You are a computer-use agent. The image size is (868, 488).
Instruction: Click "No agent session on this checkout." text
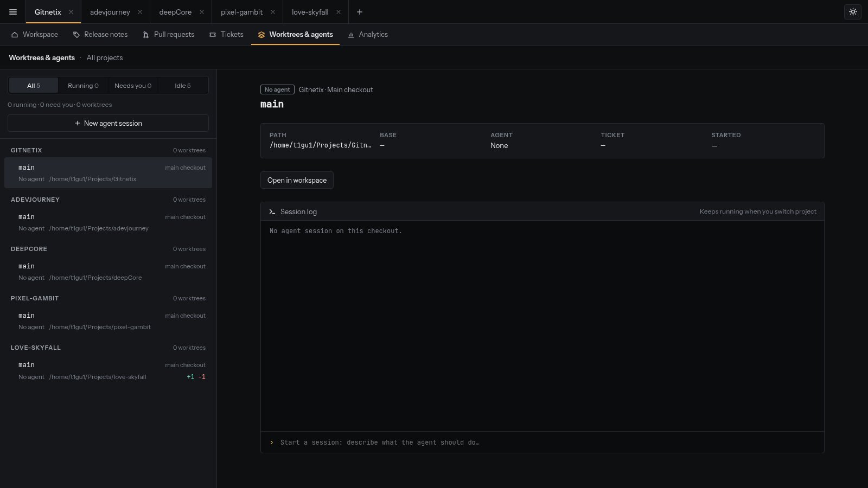(x=336, y=231)
